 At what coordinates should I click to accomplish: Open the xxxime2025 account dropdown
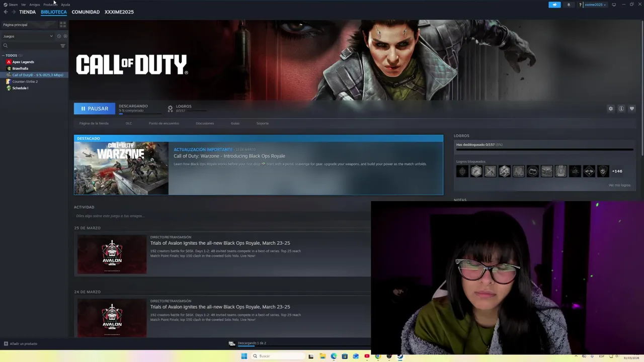595,5
